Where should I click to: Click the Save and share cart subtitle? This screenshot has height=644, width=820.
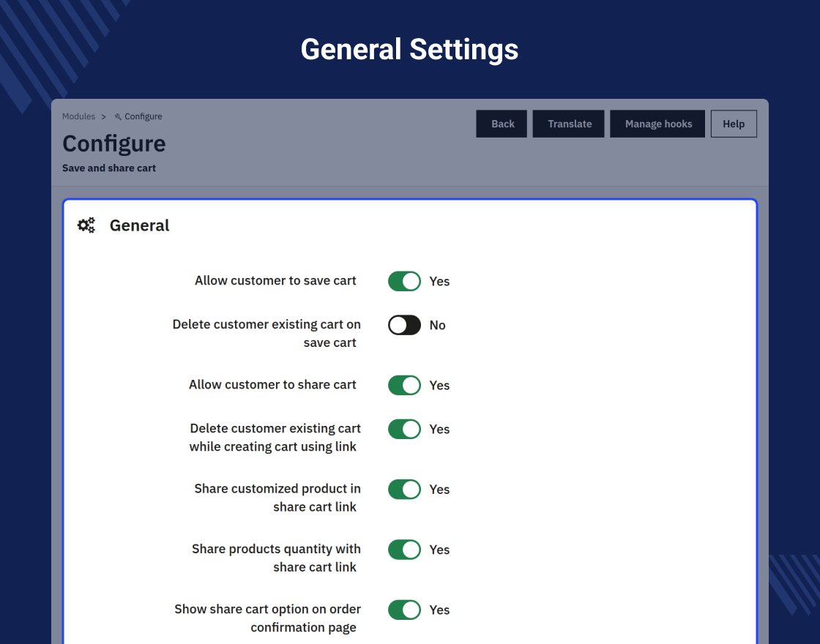tap(109, 168)
